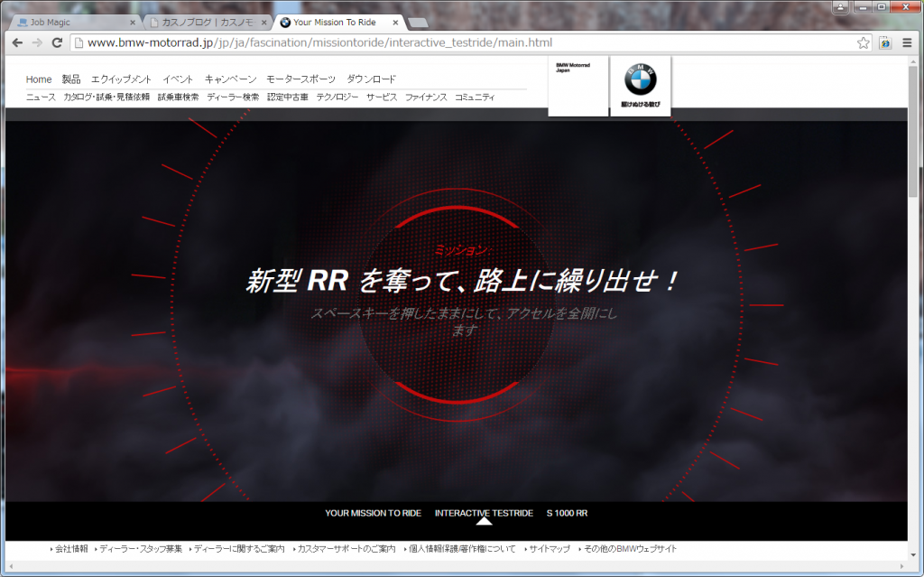This screenshot has height=577, width=924.
Task: Open the エクイップメント menu
Action: pos(122,79)
